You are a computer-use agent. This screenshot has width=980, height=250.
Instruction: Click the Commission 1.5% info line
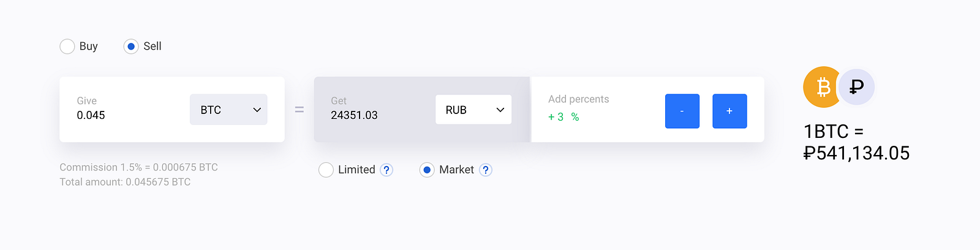tap(138, 167)
